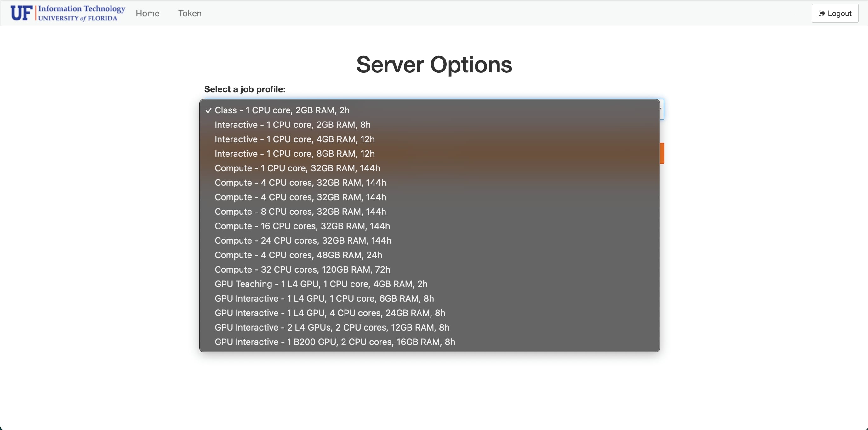The height and width of the screenshot is (430, 868).
Task: Pick Compute - 4 CPU cores, 48GB RAM, 24h
Action: tap(429, 255)
